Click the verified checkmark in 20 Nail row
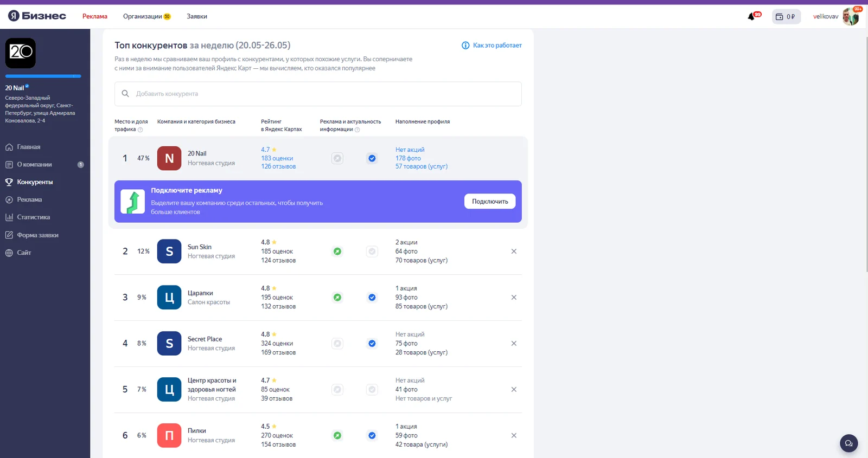Screen dimensions: 868x458 [372, 158]
